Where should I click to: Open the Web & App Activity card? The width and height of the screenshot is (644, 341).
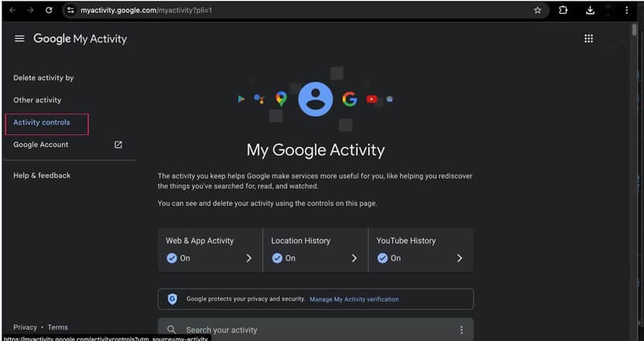click(x=210, y=250)
